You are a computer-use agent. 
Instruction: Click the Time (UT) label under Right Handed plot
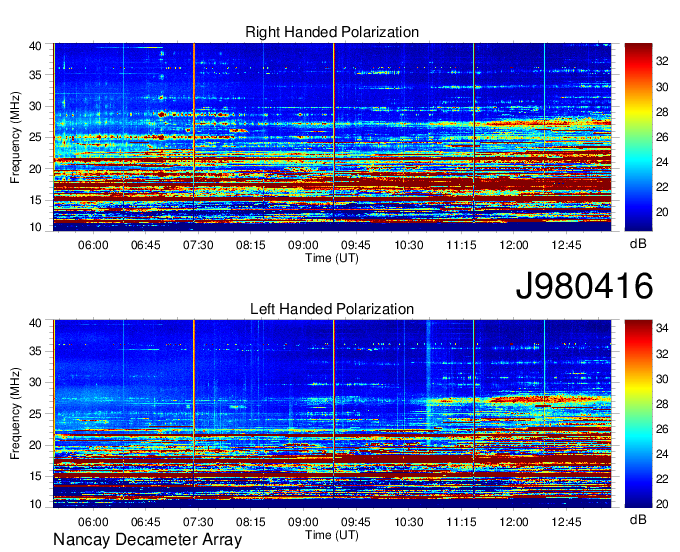point(332,258)
